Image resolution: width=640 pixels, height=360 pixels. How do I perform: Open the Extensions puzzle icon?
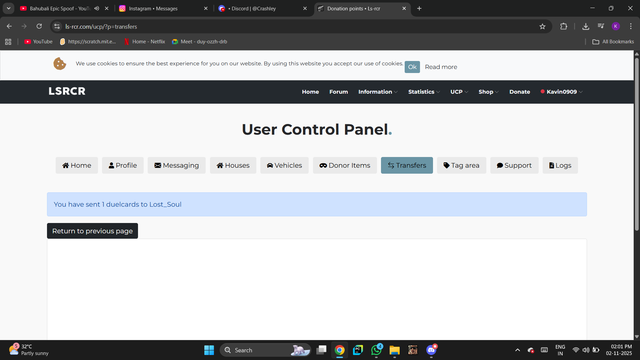(564, 27)
